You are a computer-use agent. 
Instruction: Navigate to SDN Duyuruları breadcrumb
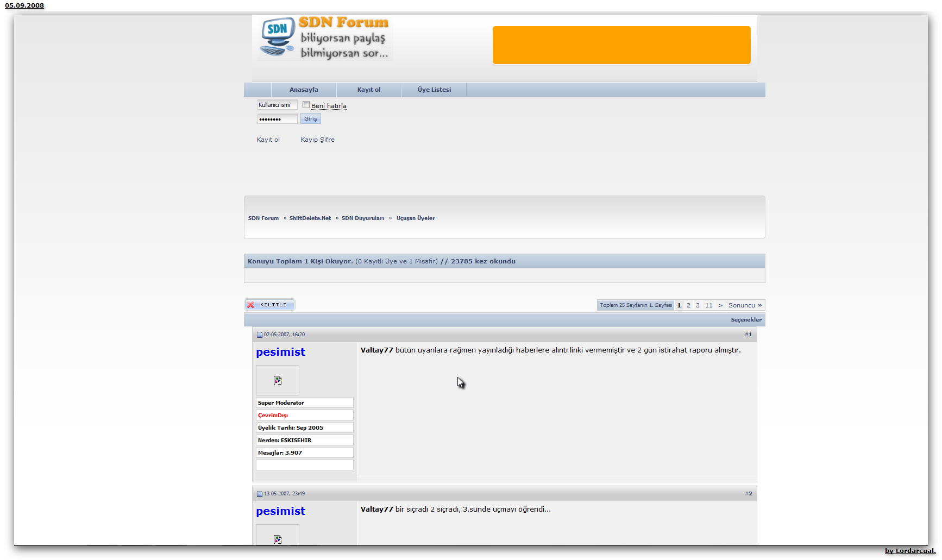(x=363, y=218)
